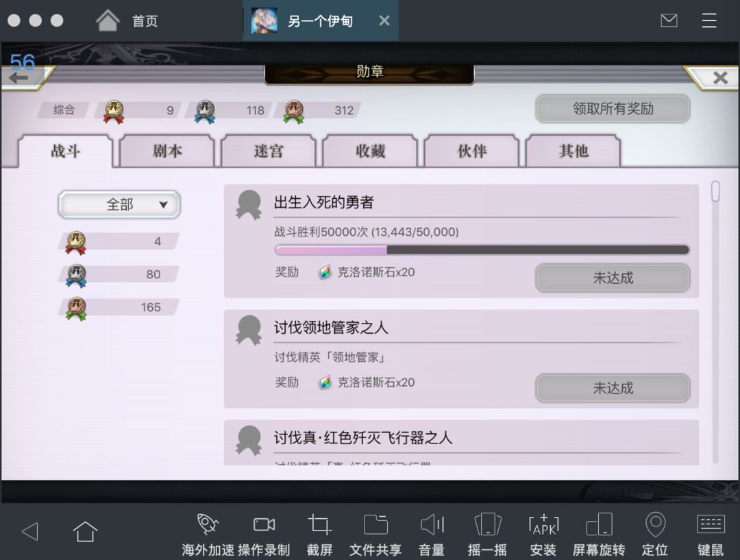
Task: Click the gold medal icon beside 9
Action: click(x=114, y=112)
